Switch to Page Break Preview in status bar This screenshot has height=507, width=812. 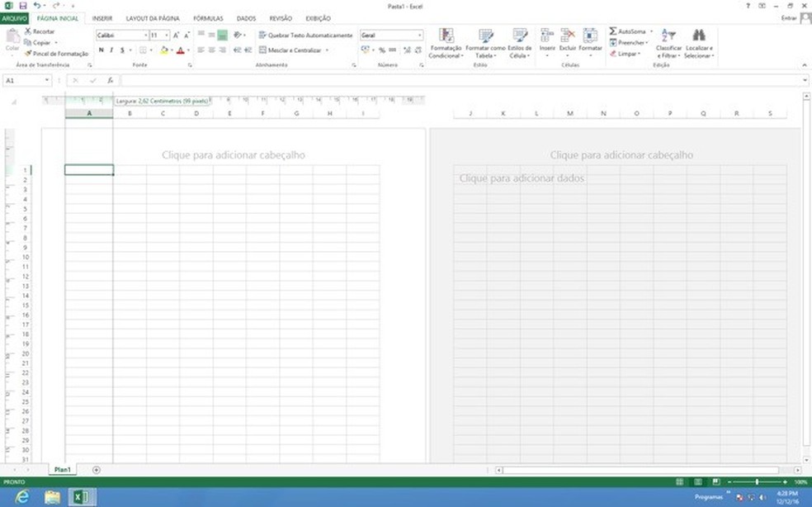716,481
